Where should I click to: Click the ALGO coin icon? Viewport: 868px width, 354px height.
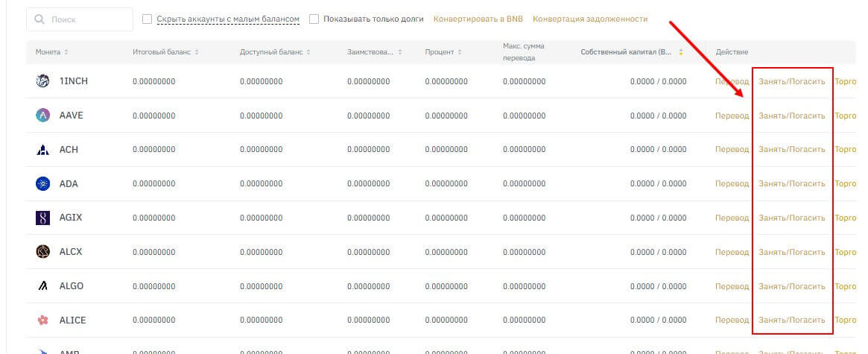[42, 286]
